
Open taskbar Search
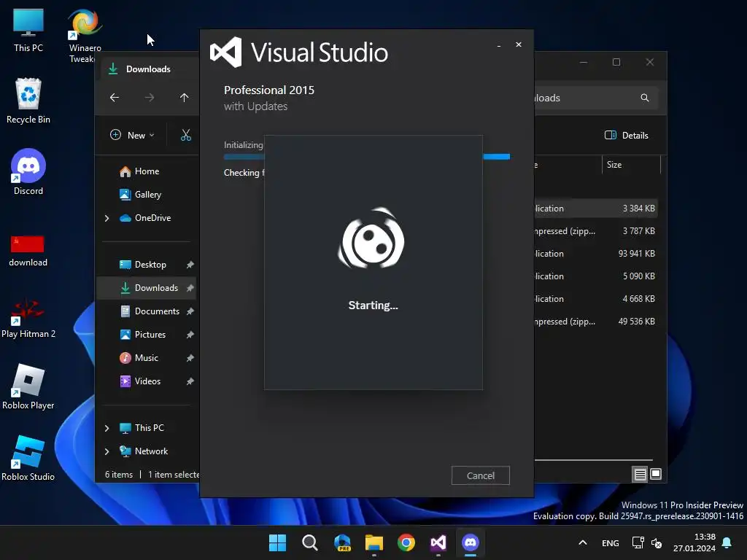click(x=309, y=542)
